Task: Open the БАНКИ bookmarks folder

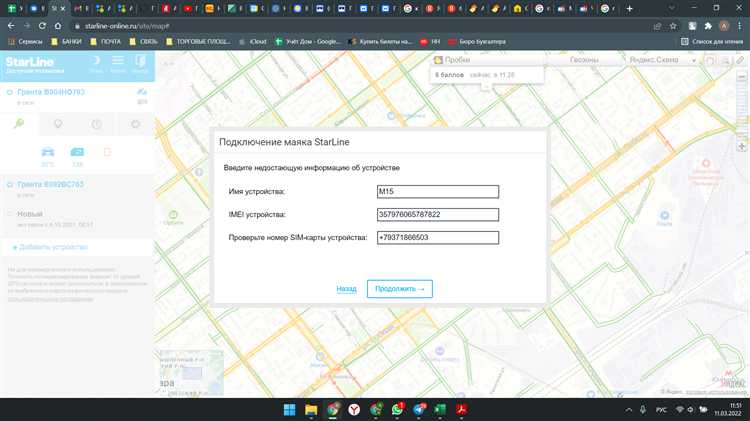Action: click(x=66, y=42)
